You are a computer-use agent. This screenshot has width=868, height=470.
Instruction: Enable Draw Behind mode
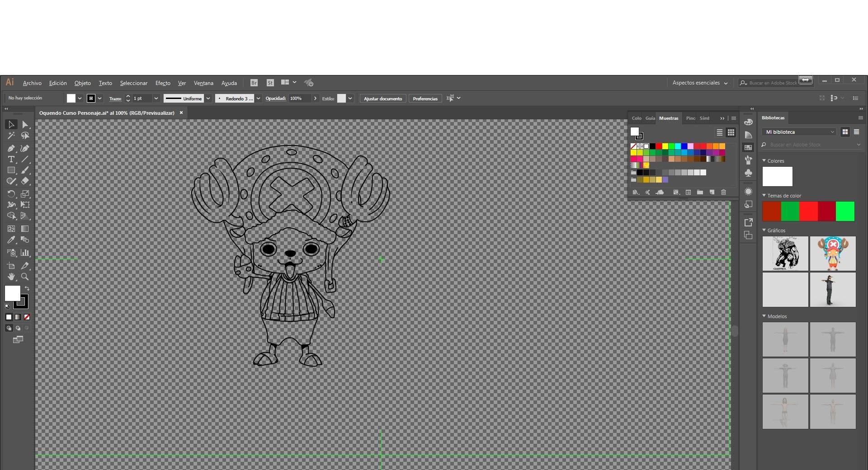[x=18, y=328]
